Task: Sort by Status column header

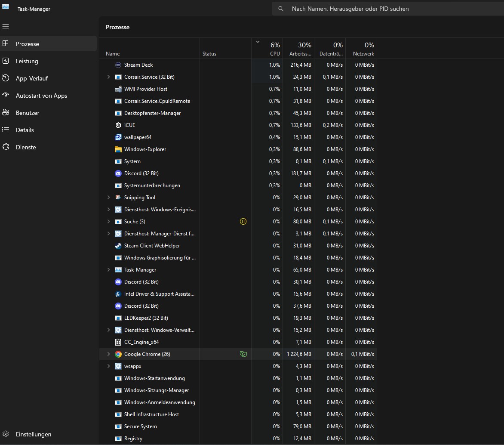Action: (226, 48)
